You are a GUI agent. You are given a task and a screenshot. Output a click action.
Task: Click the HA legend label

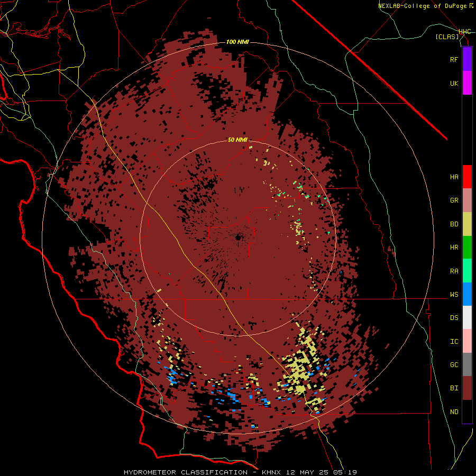coord(454,177)
